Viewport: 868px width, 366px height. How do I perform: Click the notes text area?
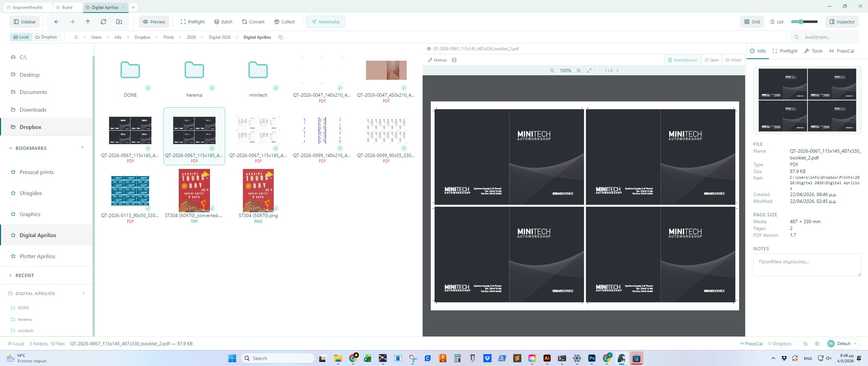pyautogui.click(x=807, y=265)
